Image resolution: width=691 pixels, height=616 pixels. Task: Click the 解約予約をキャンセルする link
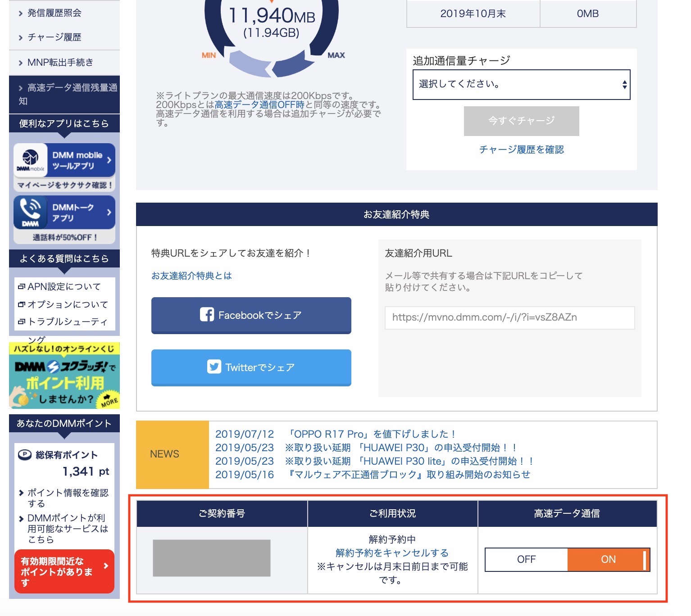tap(391, 553)
